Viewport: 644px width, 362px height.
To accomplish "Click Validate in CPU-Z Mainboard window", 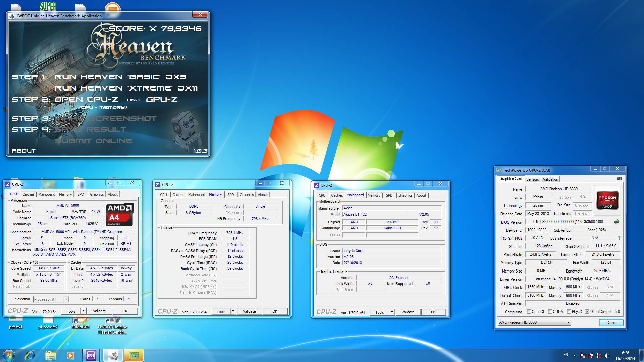I will coord(408,312).
